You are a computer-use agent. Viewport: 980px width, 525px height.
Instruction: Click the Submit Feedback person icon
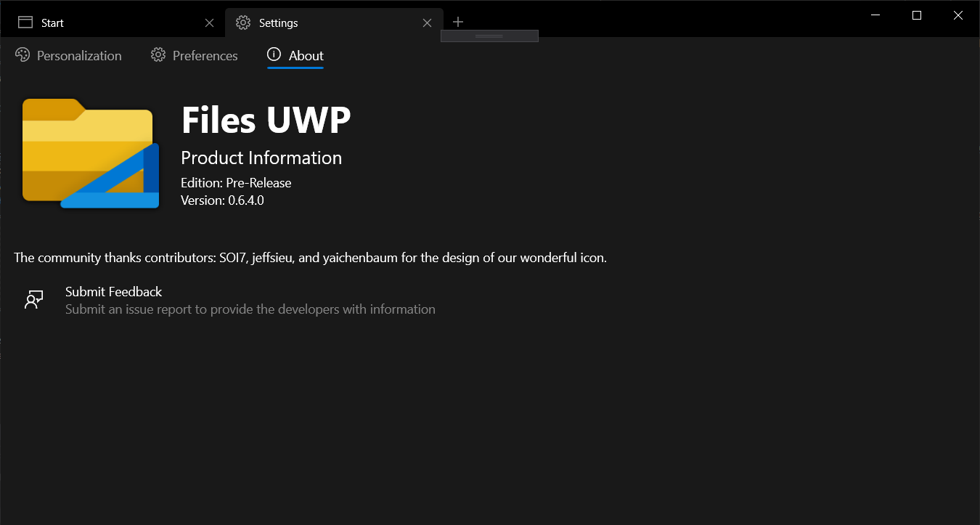(x=34, y=301)
